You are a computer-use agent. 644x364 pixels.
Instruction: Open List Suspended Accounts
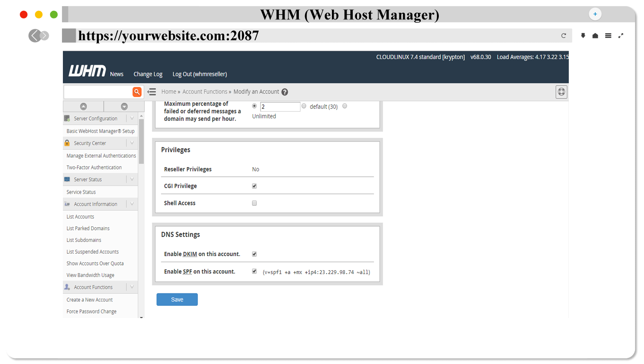(x=93, y=252)
